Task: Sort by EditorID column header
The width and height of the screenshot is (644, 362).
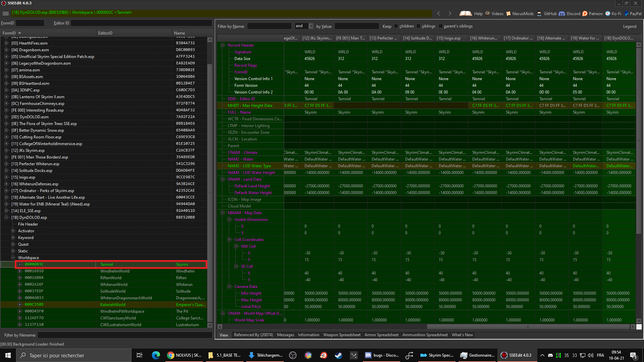Action: (134, 33)
